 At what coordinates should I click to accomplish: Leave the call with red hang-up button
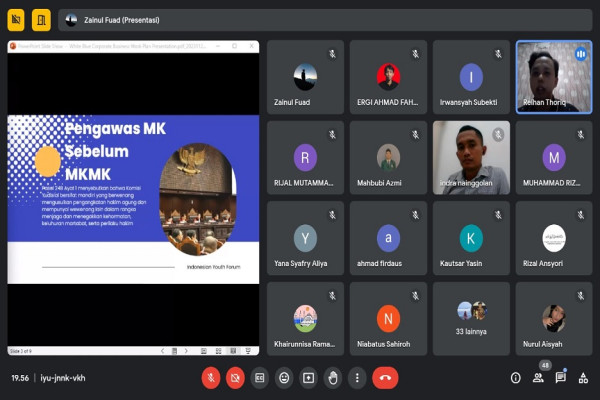[385, 378]
